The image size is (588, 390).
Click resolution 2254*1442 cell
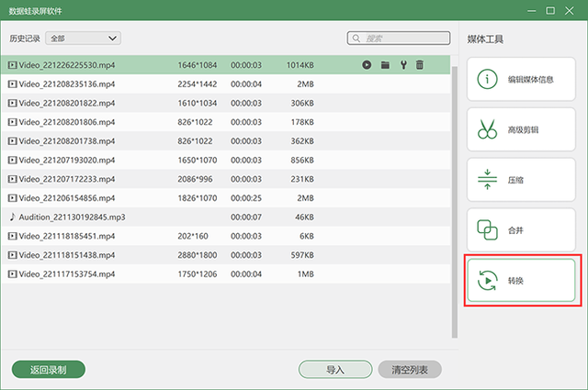tap(198, 84)
